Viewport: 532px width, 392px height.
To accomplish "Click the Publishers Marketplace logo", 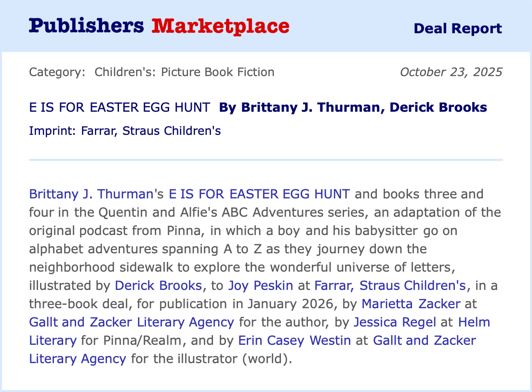I will pyautogui.click(x=159, y=26).
